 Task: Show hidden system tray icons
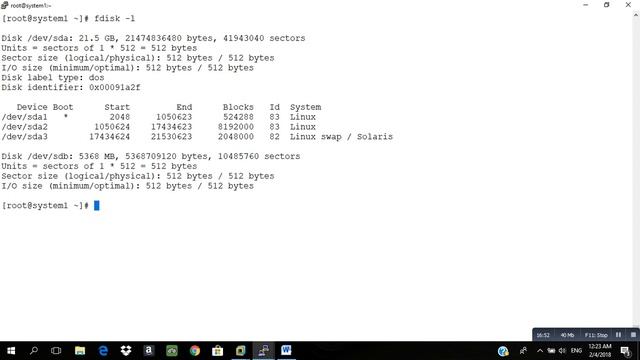click(540, 351)
